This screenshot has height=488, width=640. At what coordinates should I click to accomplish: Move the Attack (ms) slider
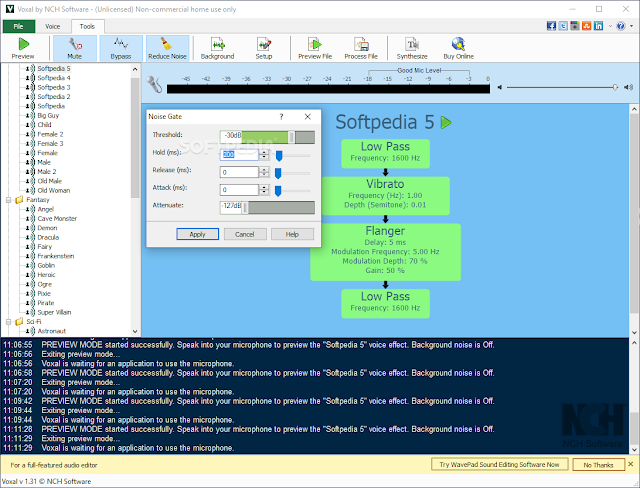[278, 191]
